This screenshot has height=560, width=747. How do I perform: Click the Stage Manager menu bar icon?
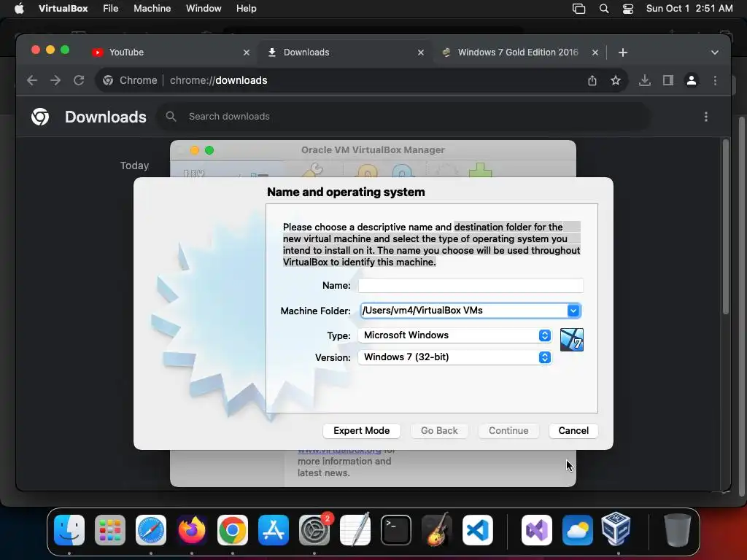pos(578,9)
